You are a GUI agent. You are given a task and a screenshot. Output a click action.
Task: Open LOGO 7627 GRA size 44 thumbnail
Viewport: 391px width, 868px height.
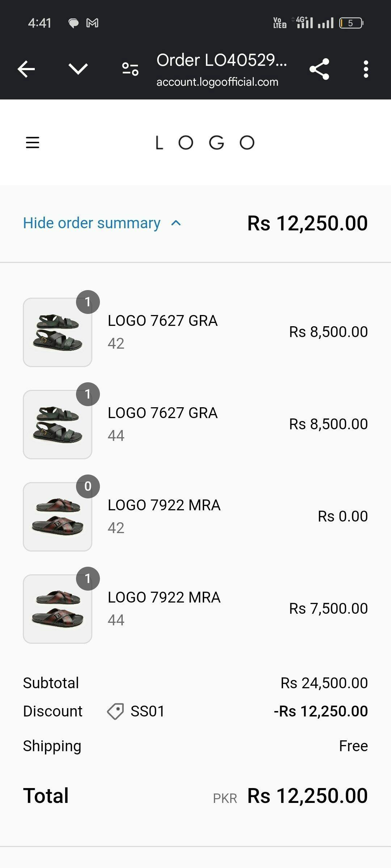pos(58,425)
